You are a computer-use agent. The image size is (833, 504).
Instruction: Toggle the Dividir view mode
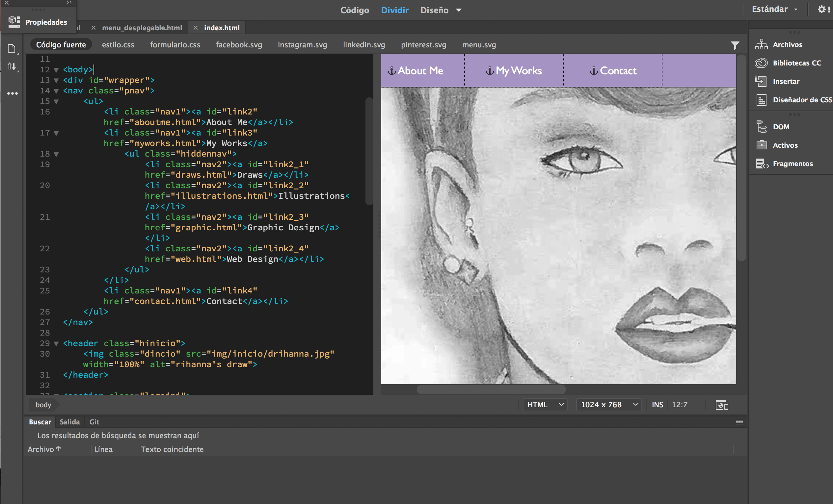point(395,10)
